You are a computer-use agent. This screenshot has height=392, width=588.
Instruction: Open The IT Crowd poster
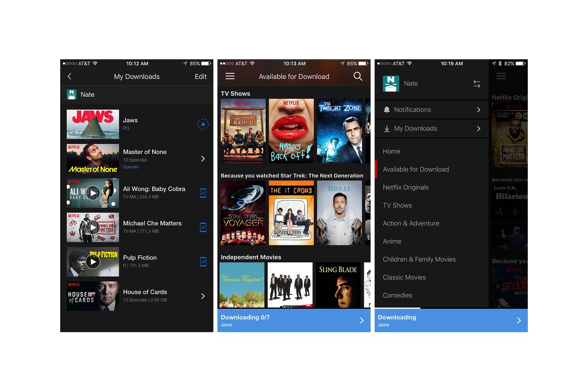coord(291,213)
